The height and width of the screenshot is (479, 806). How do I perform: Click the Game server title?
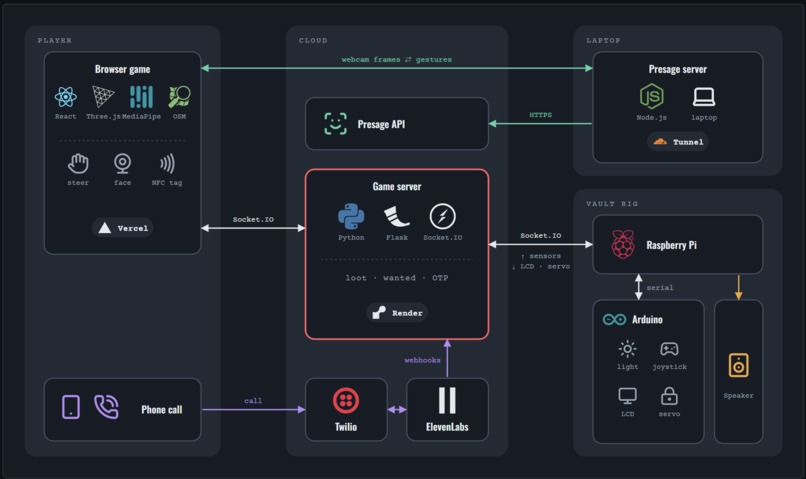[397, 186]
